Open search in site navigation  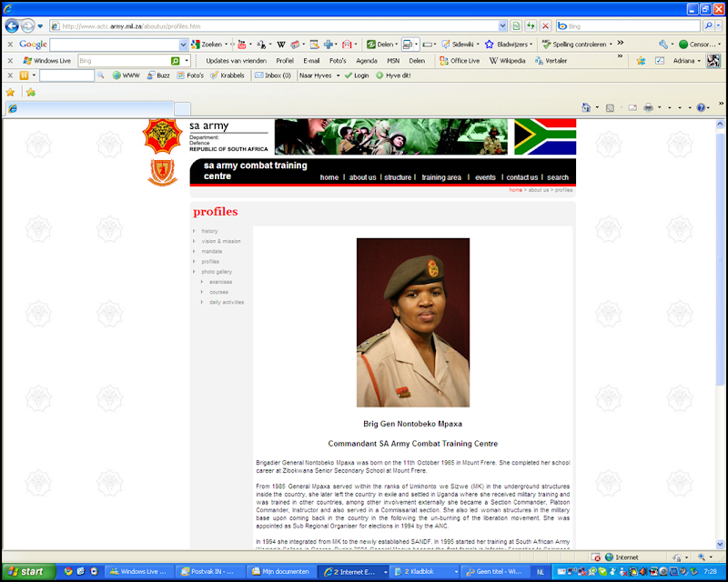point(558,177)
